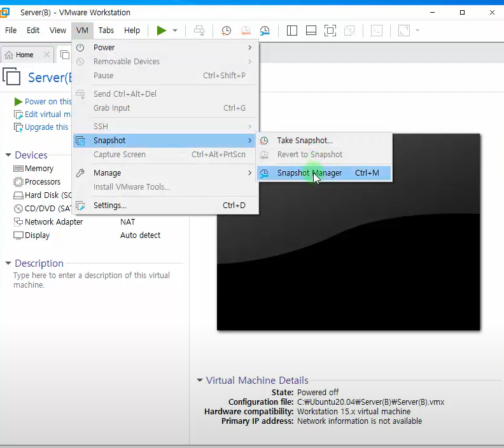This screenshot has width=504, height=448.
Task: Collapse the Virtual Machine Details section
Action: coord(200,380)
